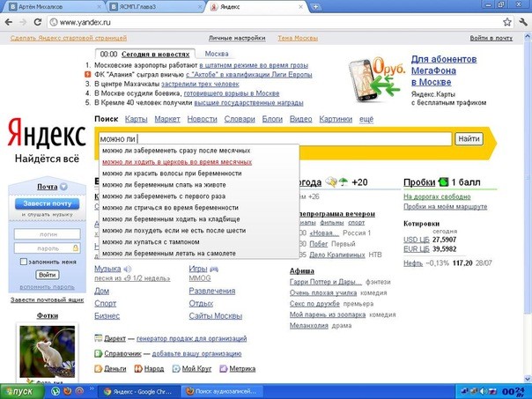This screenshot has width=532, height=399.
Task: Select suggestion можно ли ходить в церковь во время месячных
Action: click(199, 162)
